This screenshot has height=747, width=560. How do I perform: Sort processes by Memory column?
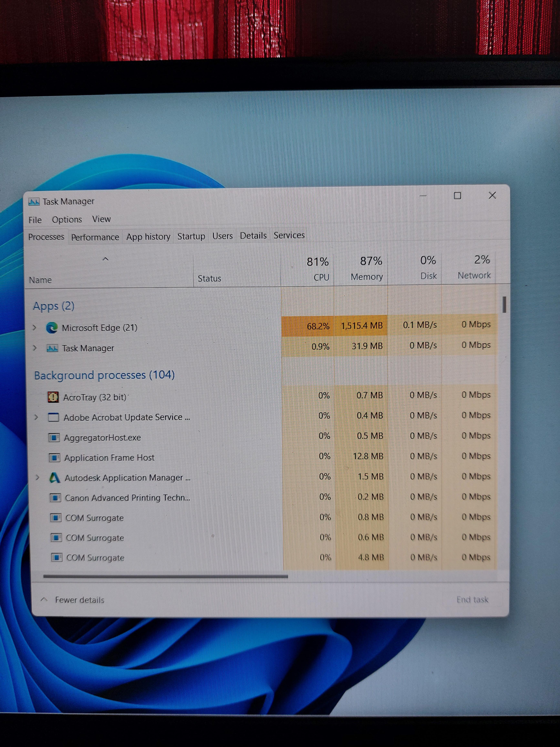click(366, 277)
